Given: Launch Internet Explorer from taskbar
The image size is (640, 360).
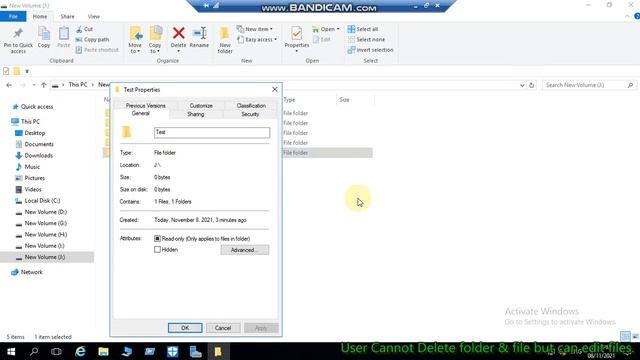Looking at the screenshot, I should coord(80,351).
